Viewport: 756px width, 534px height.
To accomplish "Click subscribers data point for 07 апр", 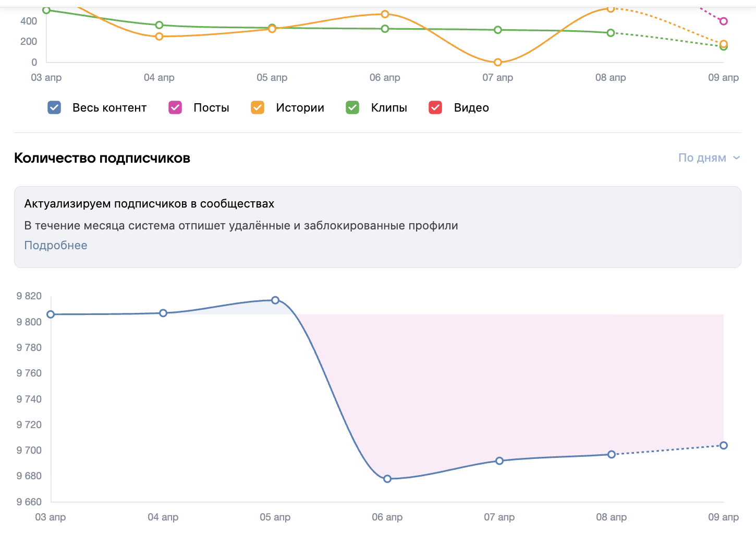I will click(x=499, y=461).
